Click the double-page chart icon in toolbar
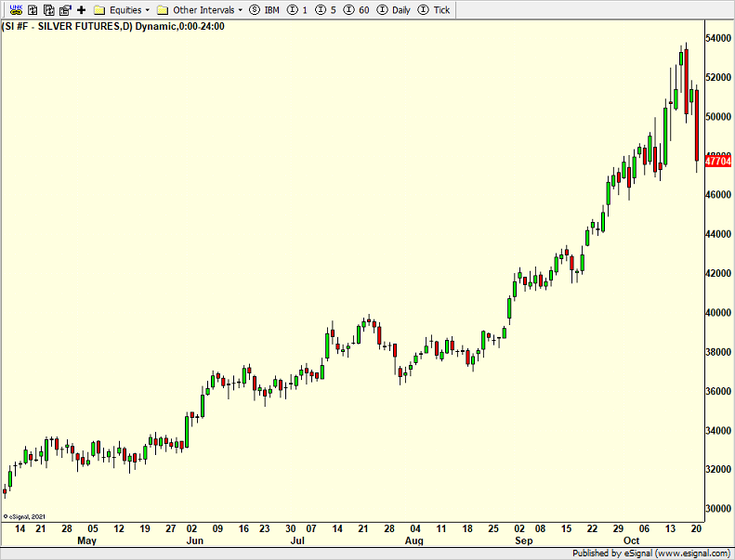This screenshot has height=560, width=735. point(47,9)
